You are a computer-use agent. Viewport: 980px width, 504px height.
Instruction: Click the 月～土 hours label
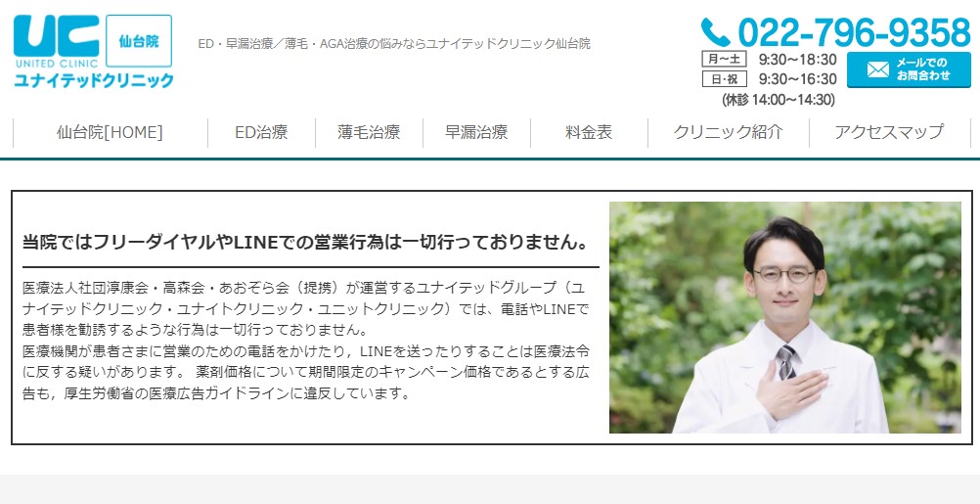tap(724, 60)
